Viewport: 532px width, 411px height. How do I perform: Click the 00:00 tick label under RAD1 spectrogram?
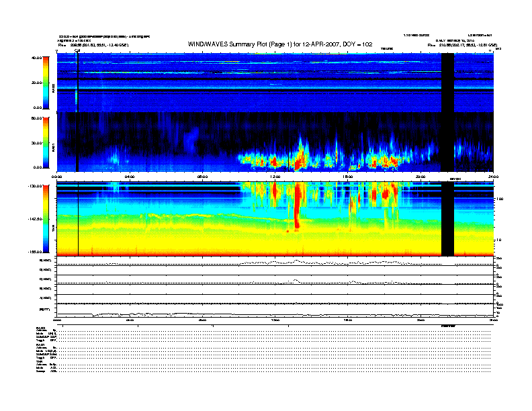(56, 177)
